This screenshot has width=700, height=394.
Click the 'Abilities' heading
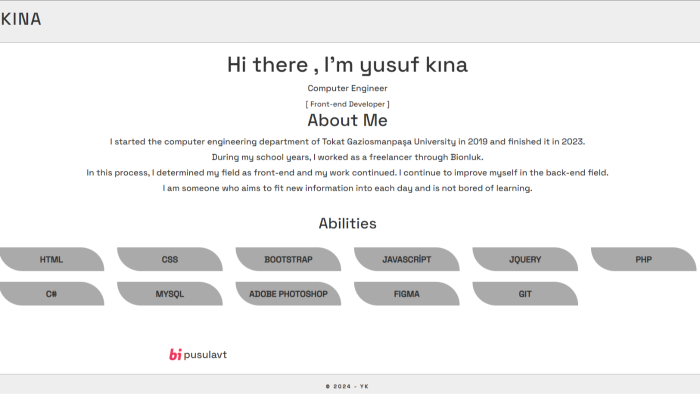tap(347, 224)
